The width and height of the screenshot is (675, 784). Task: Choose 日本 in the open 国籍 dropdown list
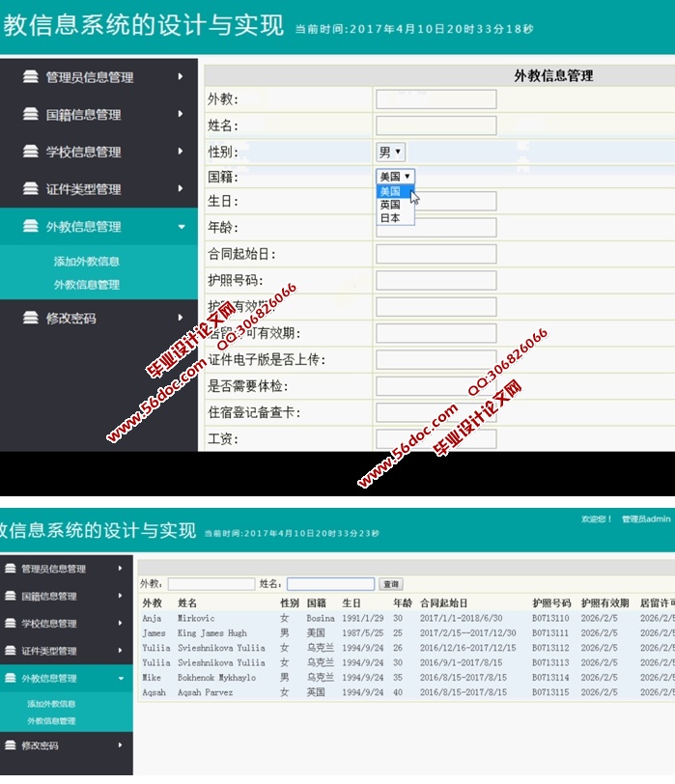pyautogui.click(x=390, y=218)
